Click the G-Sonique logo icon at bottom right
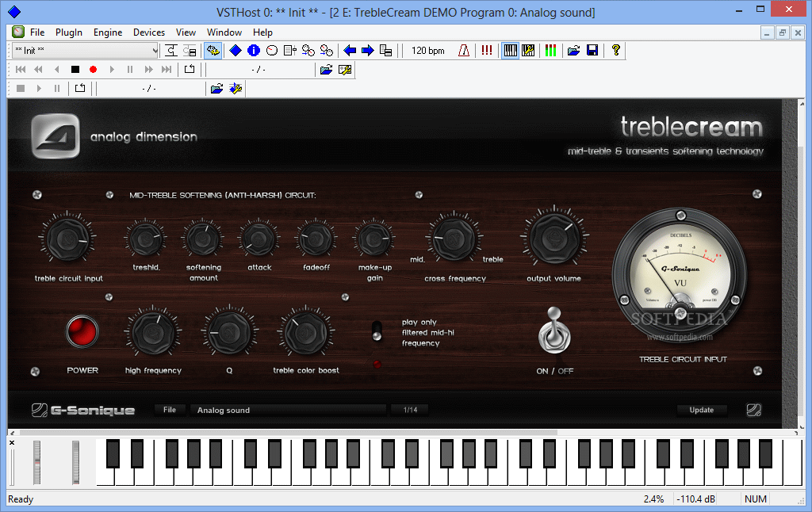 tap(754, 410)
